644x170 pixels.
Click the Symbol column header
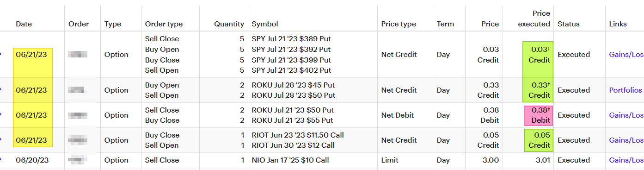265,24
